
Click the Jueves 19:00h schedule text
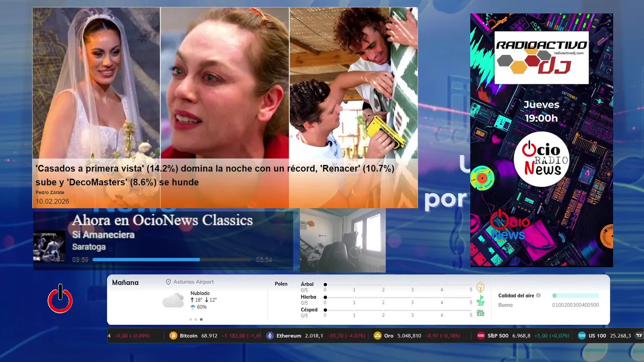[541, 112]
